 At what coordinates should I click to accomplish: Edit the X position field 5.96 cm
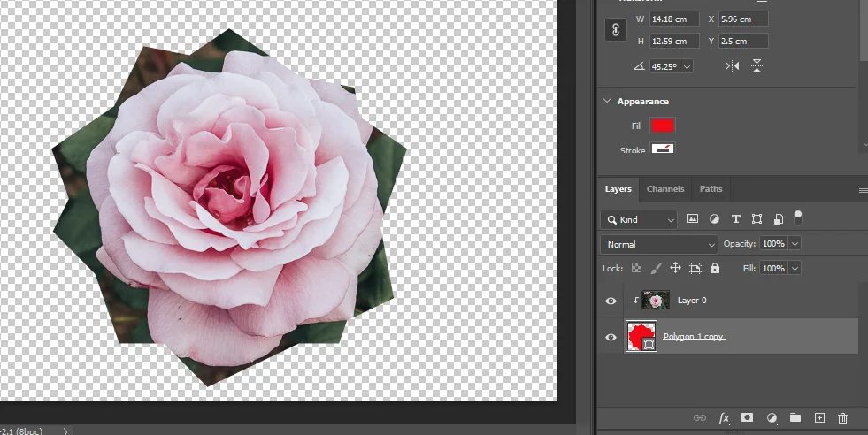(x=743, y=19)
